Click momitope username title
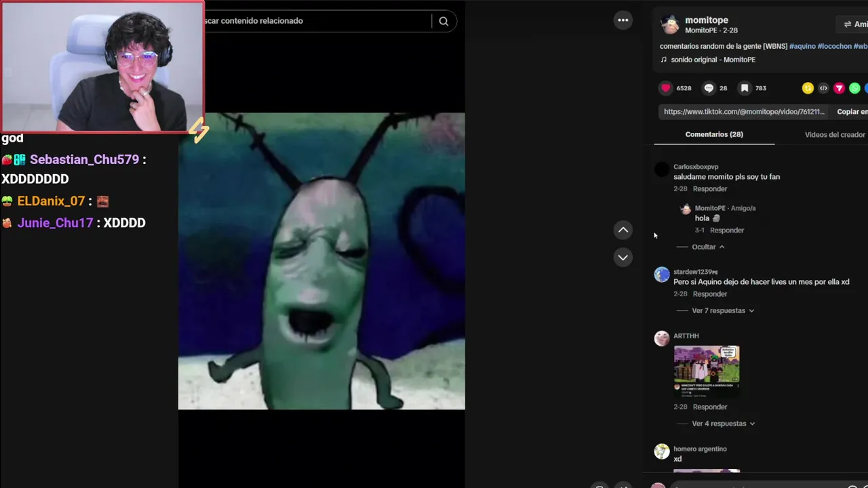Viewport: 868px width, 488px height. (707, 20)
